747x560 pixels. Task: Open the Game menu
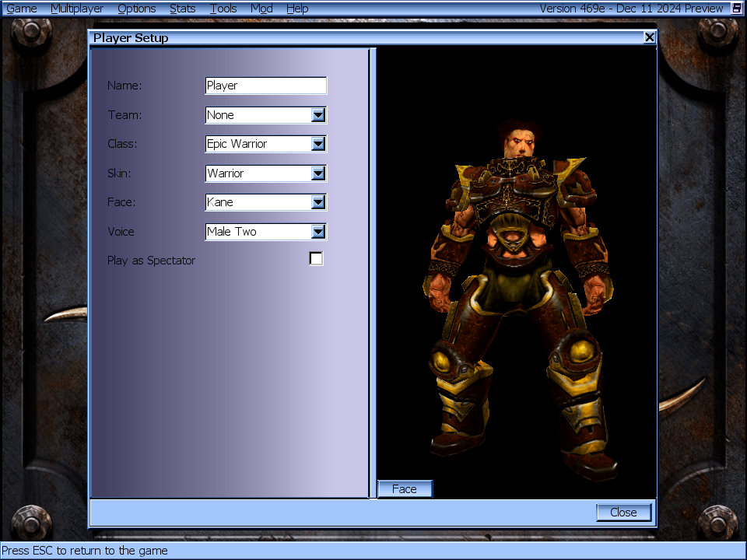(22, 9)
